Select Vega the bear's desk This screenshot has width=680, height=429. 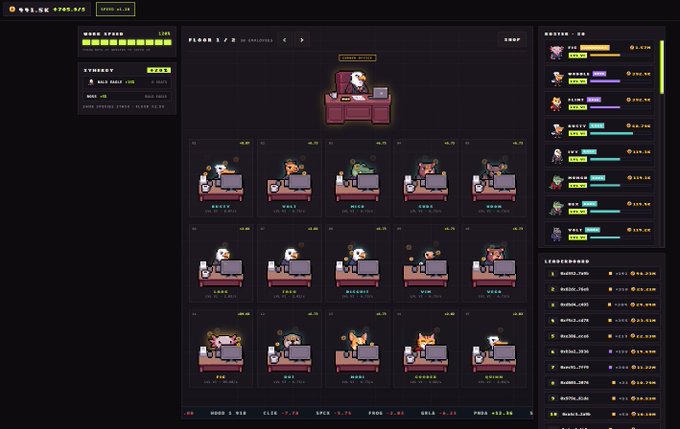click(x=494, y=263)
